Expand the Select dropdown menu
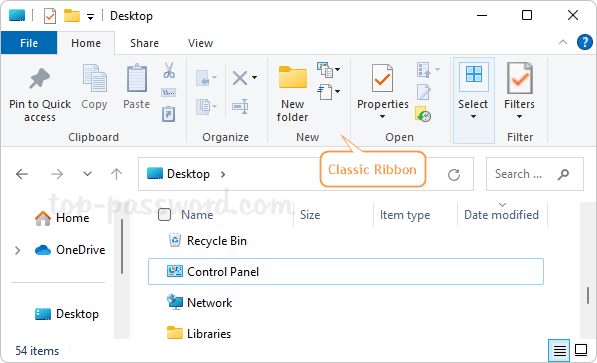Screen dimensions: 597x363 pyautogui.click(x=473, y=101)
